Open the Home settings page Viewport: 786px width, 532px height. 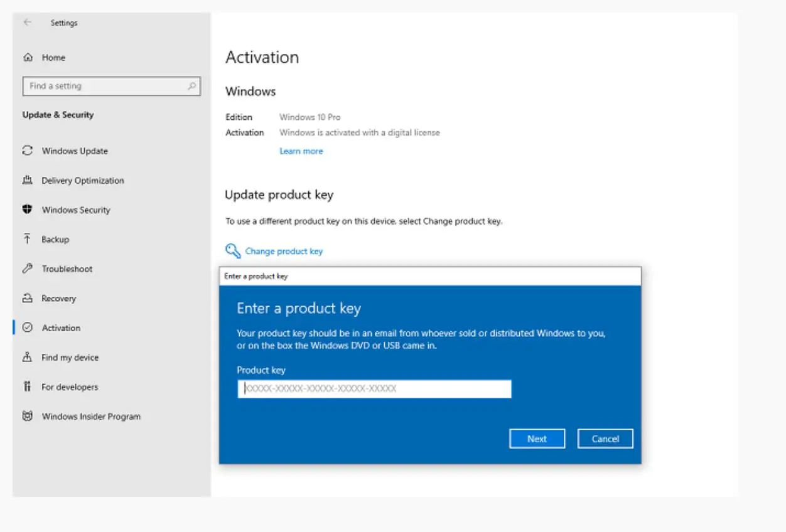tap(53, 57)
